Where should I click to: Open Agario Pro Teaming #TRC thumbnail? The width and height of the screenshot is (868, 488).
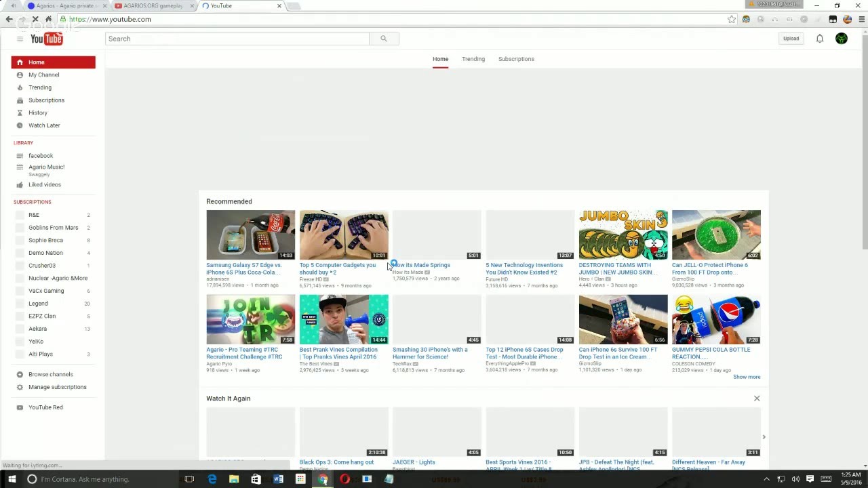tap(251, 319)
